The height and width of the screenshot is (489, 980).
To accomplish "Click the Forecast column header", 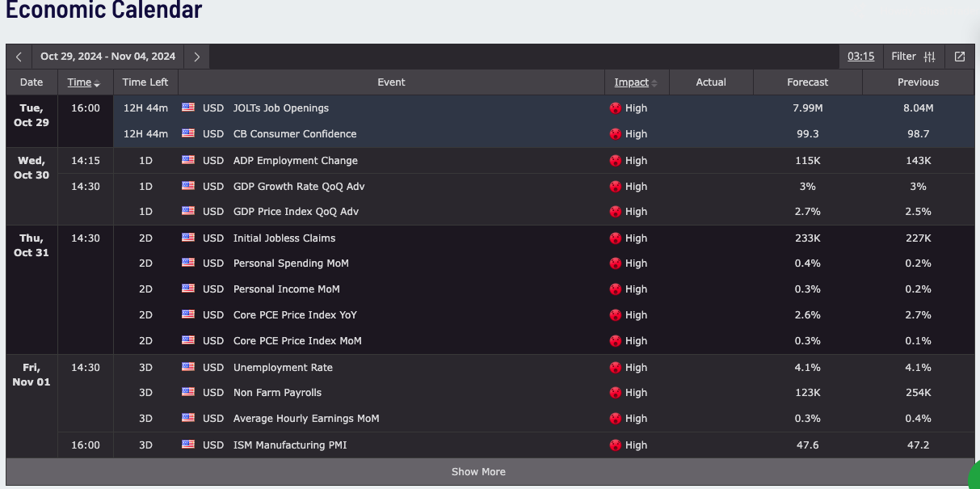I will pyautogui.click(x=807, y=82).
